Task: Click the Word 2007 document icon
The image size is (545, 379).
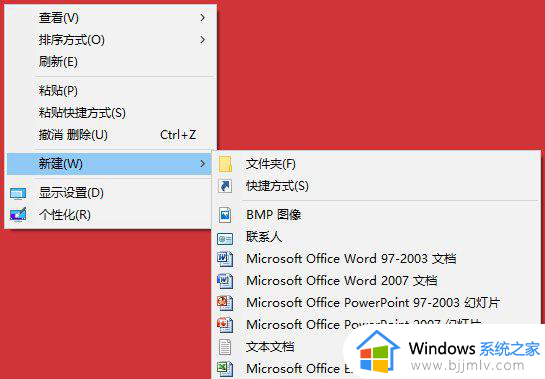Action: (x=225, y=281)
